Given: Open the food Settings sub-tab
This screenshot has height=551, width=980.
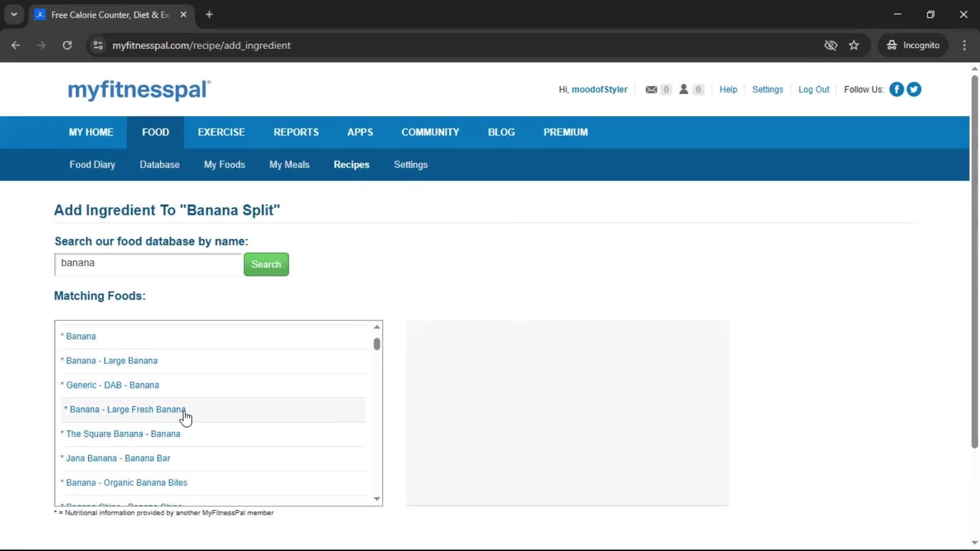Looking at the screenshot, I should (x=411, y=165).
